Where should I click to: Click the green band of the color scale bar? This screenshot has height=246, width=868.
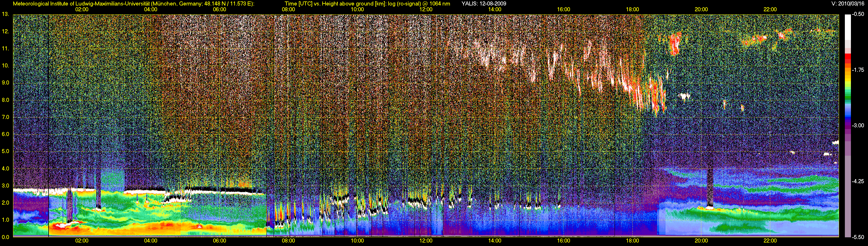click(x=847, y=96)
